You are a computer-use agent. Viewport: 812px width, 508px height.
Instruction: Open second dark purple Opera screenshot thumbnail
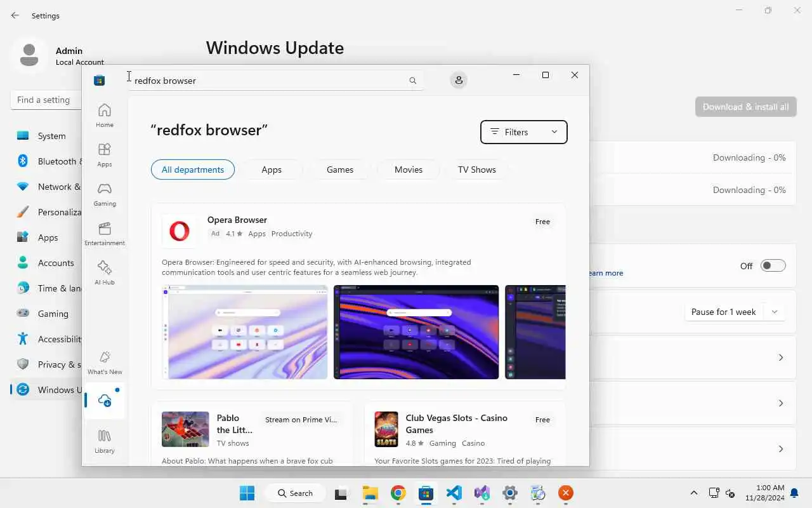click(x=416, y=332)
